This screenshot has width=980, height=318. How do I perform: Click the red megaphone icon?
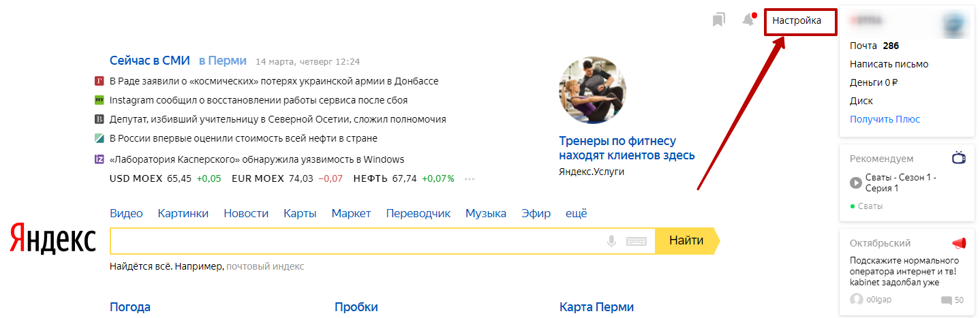click(959, 243)
